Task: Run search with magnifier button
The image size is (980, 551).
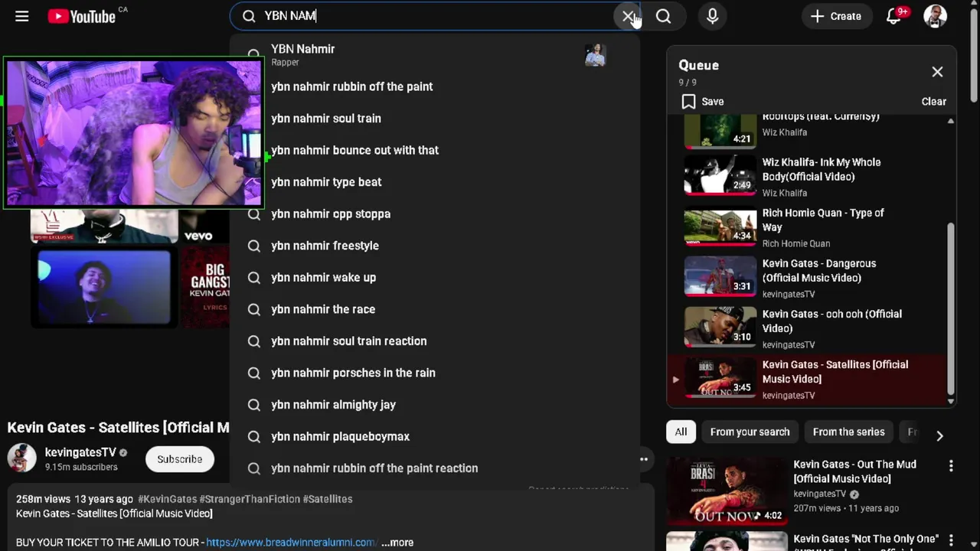Action: pos(663,16)
